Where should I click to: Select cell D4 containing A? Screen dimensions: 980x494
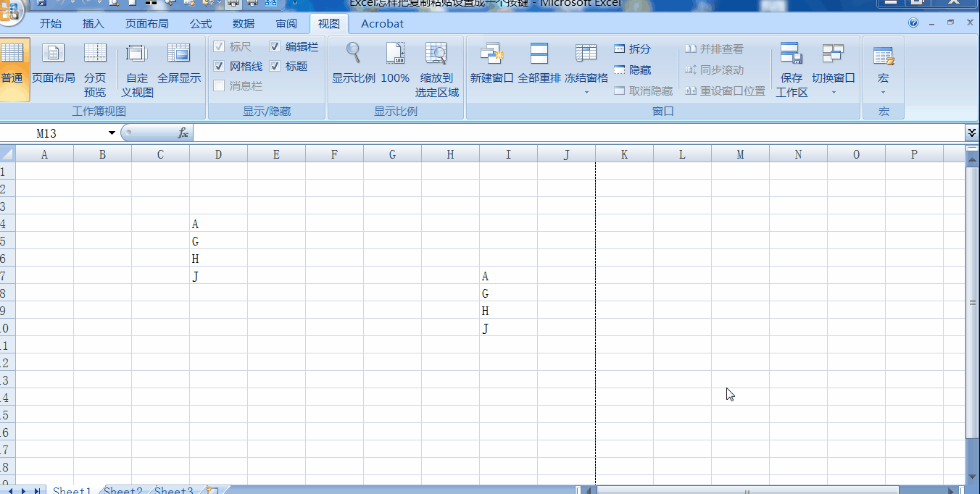[218, 224]
